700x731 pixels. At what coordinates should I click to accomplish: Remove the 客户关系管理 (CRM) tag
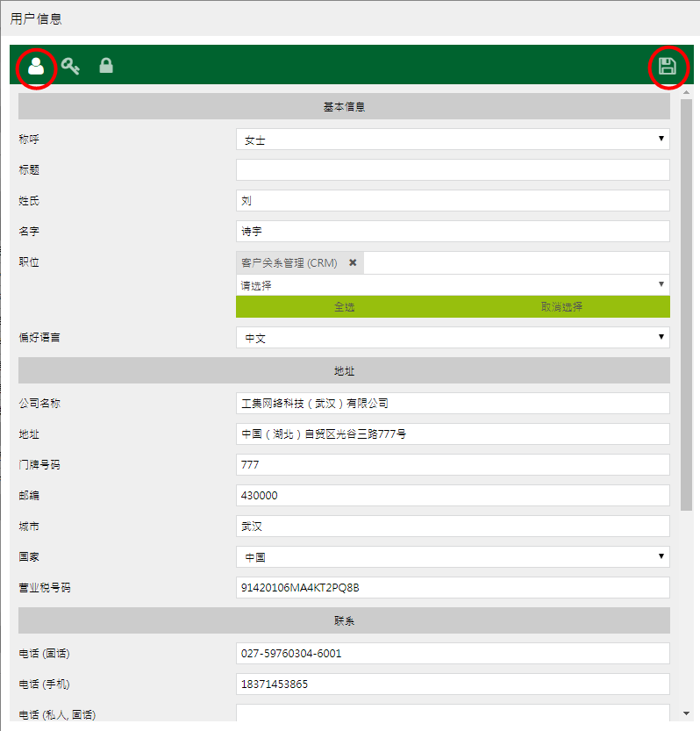tap(353, 262)
